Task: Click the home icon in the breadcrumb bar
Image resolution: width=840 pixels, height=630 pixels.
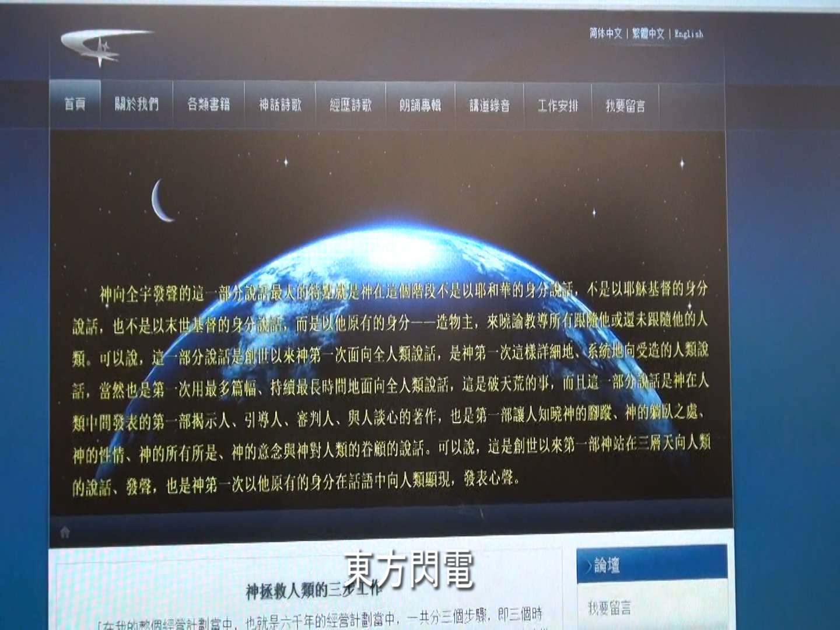Action: 65,532
